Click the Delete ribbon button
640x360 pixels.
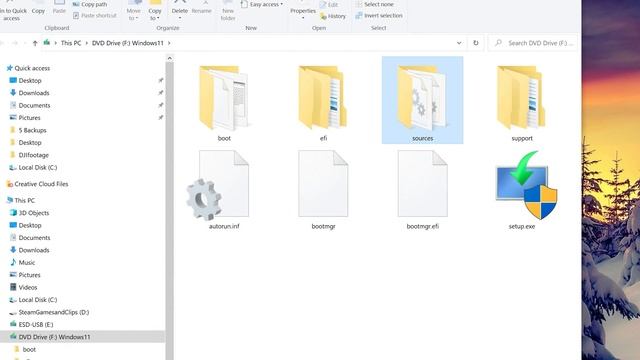point(180,10)
